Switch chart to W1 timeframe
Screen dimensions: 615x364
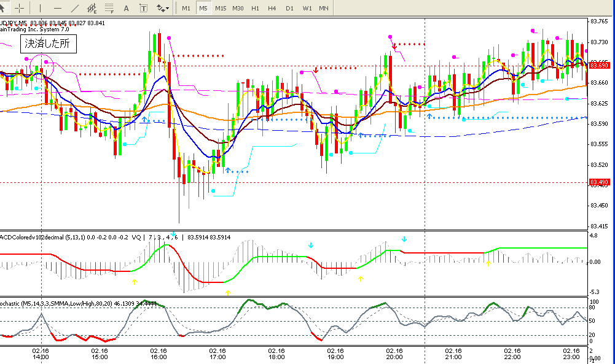coord(307,8)
